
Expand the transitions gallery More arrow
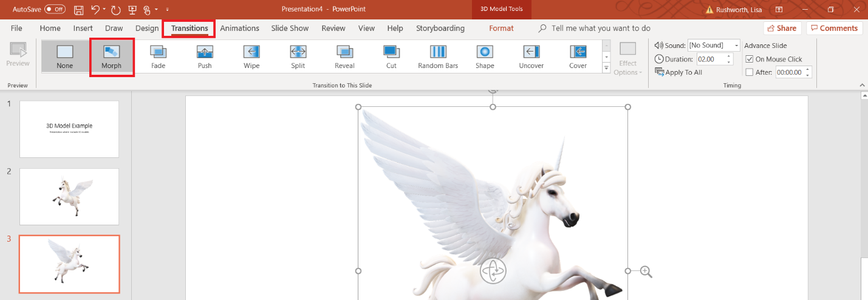tap(606, 68)
